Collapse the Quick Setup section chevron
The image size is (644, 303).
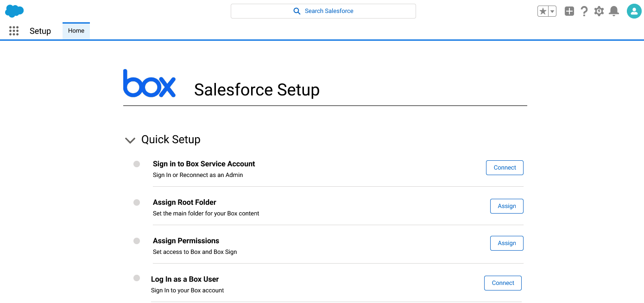(x=130, y=140)
